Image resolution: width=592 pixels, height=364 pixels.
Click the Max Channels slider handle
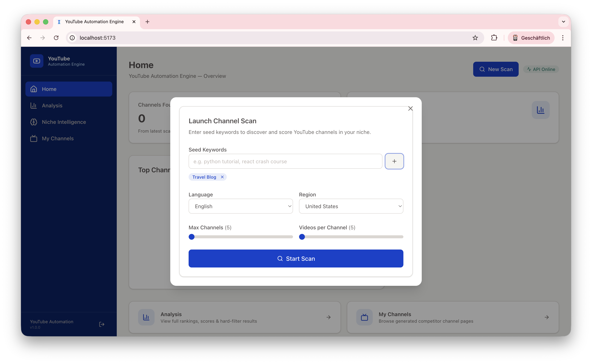tap(192, 237)
